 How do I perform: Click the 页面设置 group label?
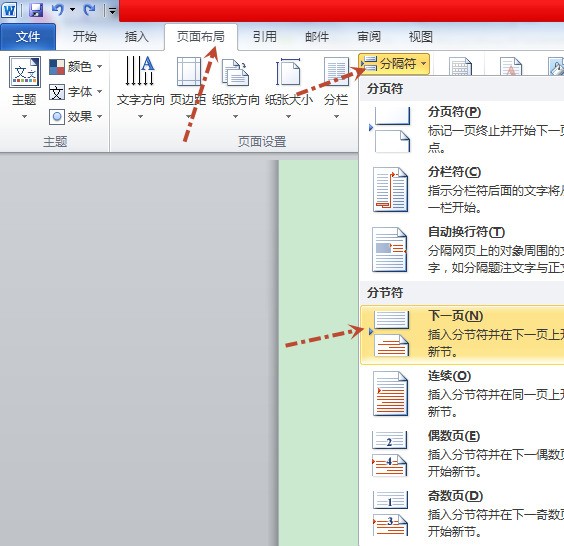[262, 142]
